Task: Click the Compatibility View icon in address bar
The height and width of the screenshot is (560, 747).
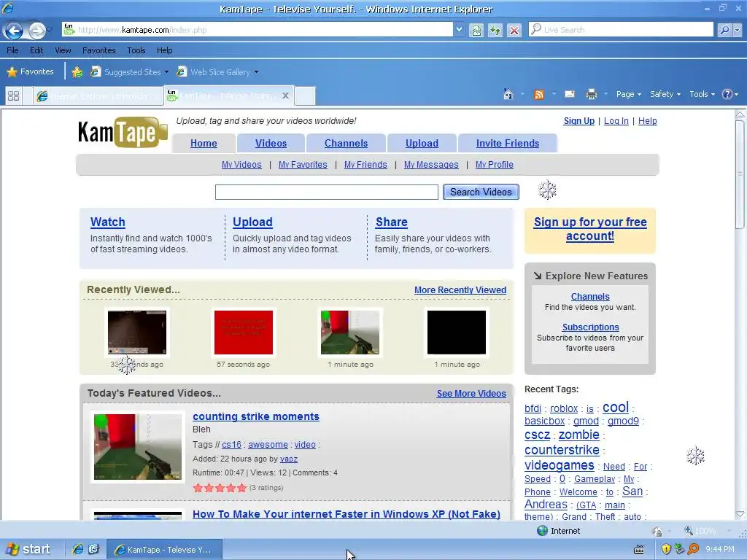Action: tap(476, 30)
